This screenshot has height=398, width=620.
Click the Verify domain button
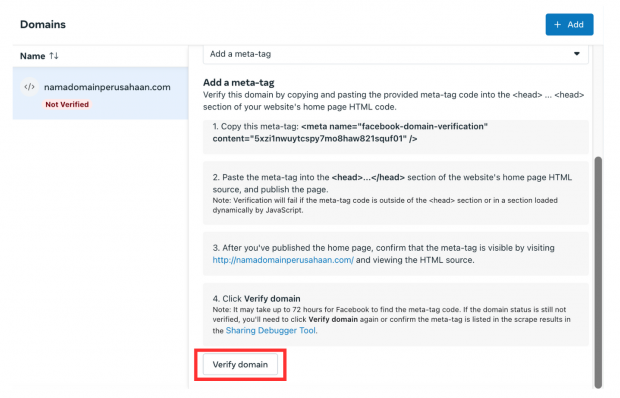240,364
